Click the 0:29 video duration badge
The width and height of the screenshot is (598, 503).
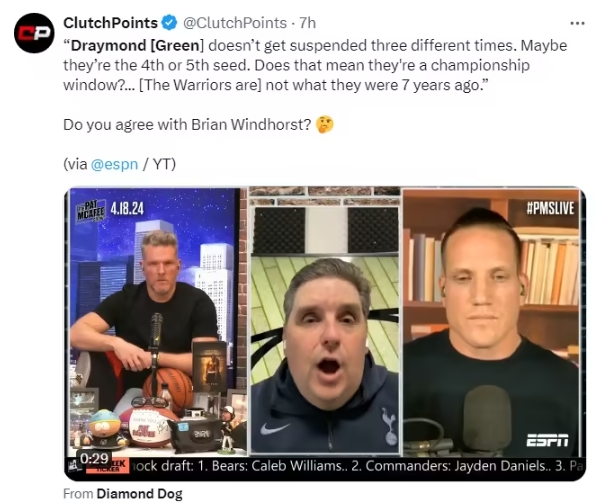coord(95,458)
